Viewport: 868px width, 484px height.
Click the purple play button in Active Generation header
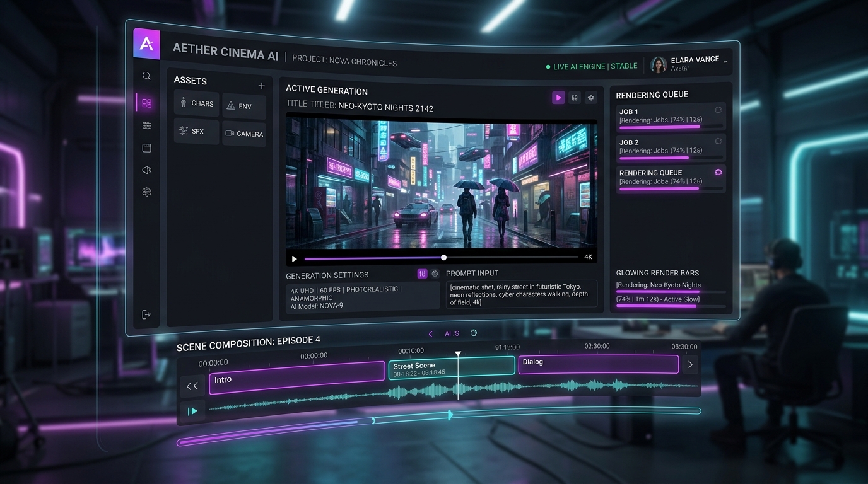(x=558, y=97)
